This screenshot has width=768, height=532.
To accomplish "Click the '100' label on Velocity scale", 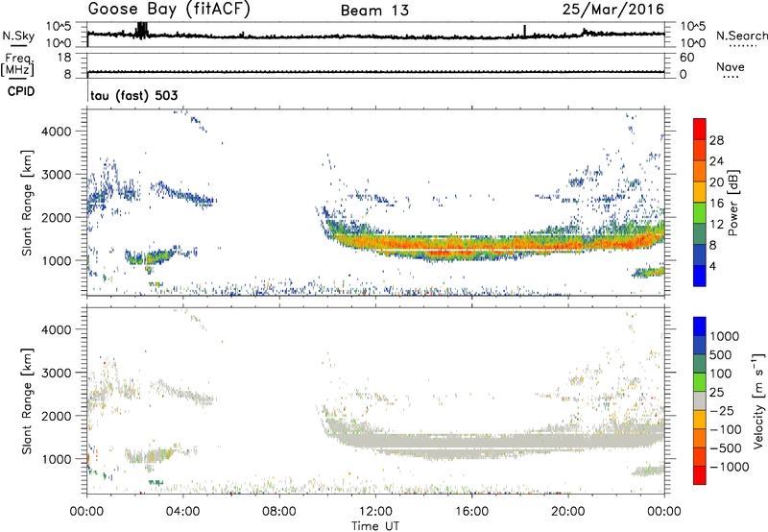I will pos(721,374).
